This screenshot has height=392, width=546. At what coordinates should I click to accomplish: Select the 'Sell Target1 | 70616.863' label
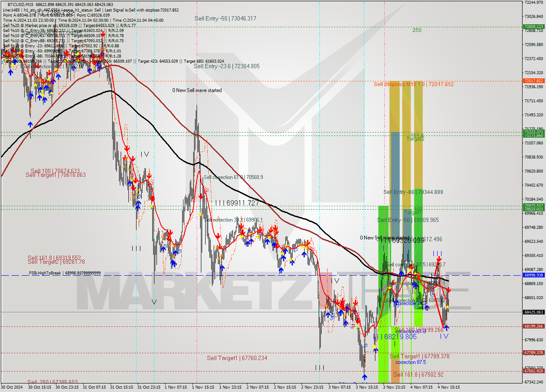click(x=55, y=175)
